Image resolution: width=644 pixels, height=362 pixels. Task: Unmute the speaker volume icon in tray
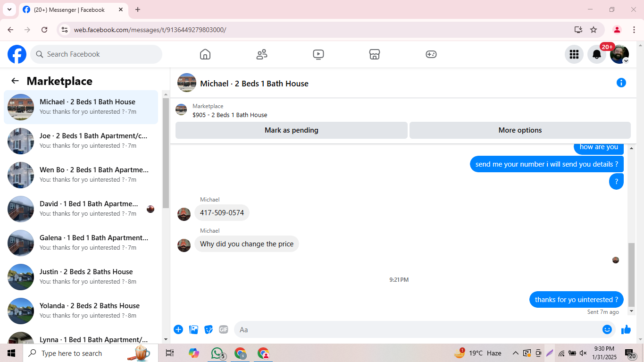point(583,353)
